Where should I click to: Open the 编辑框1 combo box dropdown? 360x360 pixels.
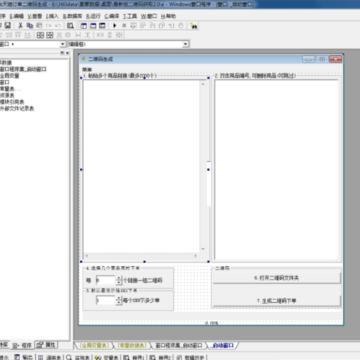[186, 44]
